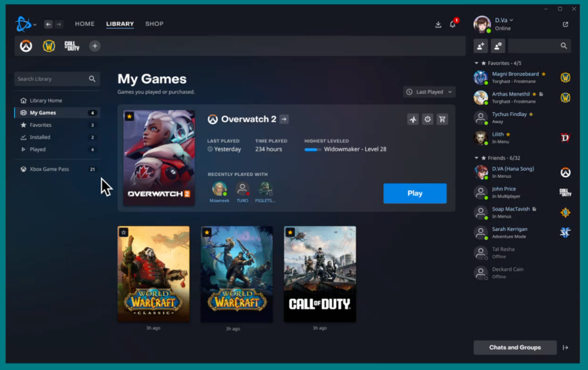
Task: Collapse the social panel arrow
Action: tap(565, 347)
